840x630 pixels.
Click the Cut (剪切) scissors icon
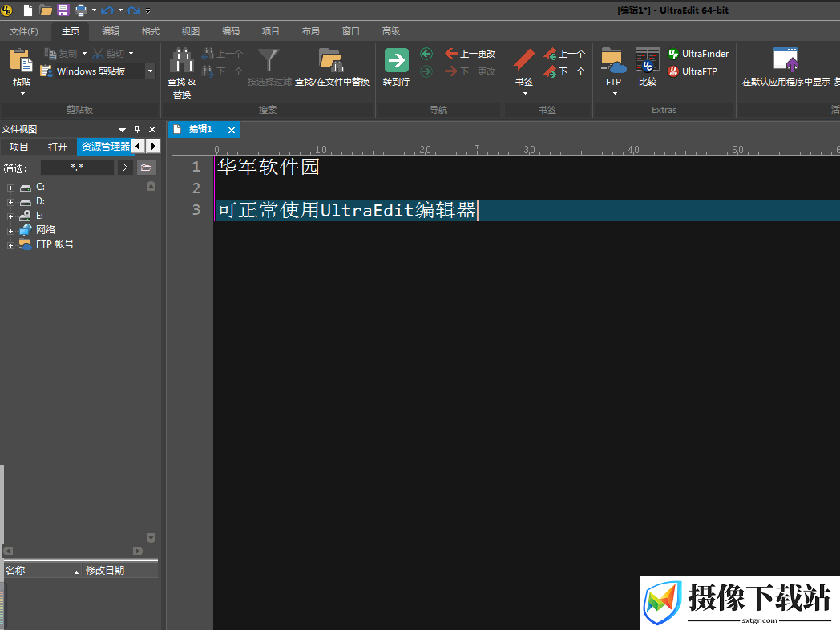(x=98, y=54)
